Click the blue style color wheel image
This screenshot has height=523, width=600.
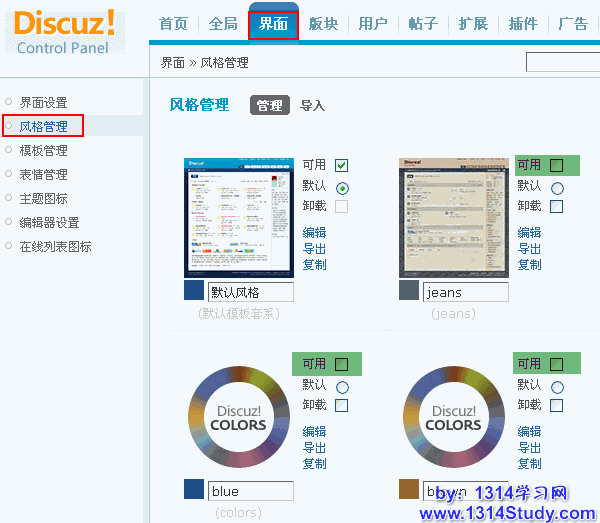click(239, 416)
